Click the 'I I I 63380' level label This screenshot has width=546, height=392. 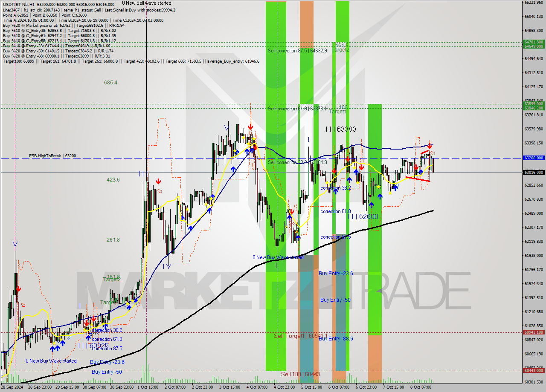(340, 129)
